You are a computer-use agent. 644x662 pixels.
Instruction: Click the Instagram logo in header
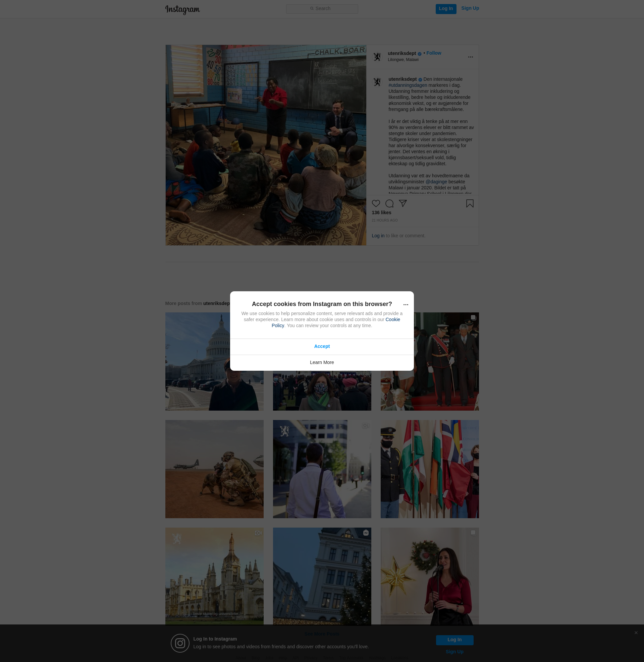(x=182, y=9)
